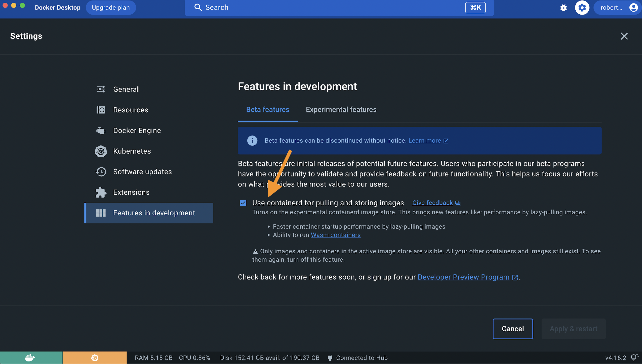This screenshot has height=364, width=642.
Task: Click the Cancel button
Action: (512, 329)
